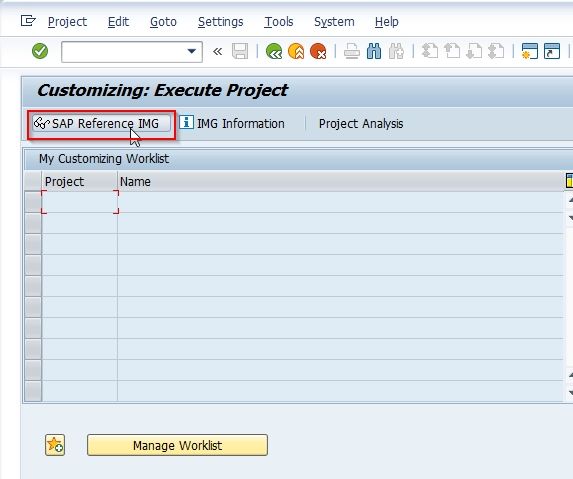Click the green checkmark Enter icon
This screenshot has width=573, height=479.
40,51
